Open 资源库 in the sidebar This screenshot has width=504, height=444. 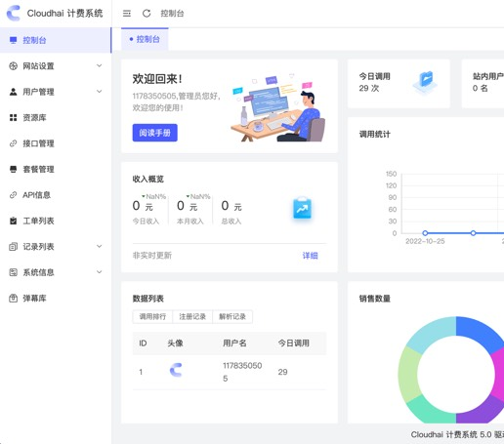(x=56, y=117)
